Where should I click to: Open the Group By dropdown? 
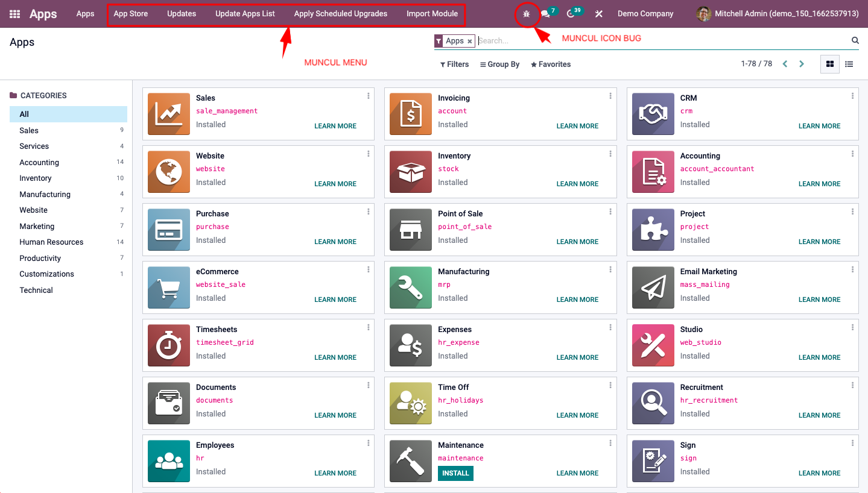coord(499,64)
